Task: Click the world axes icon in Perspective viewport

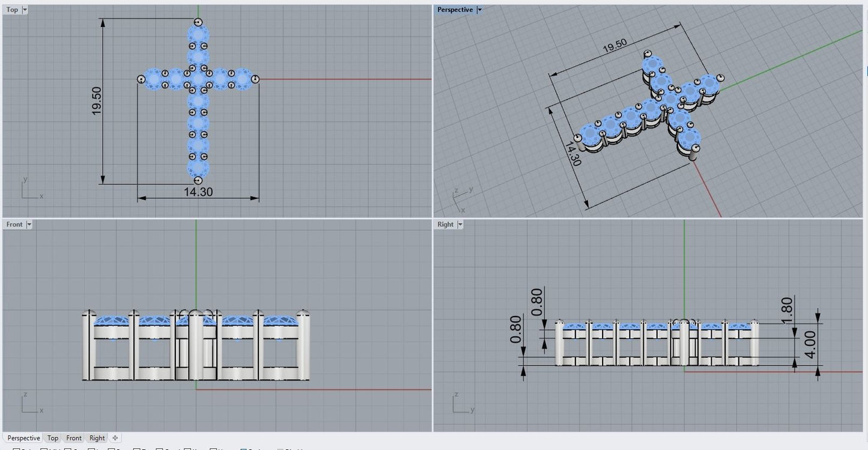Action: pos(458,200)
